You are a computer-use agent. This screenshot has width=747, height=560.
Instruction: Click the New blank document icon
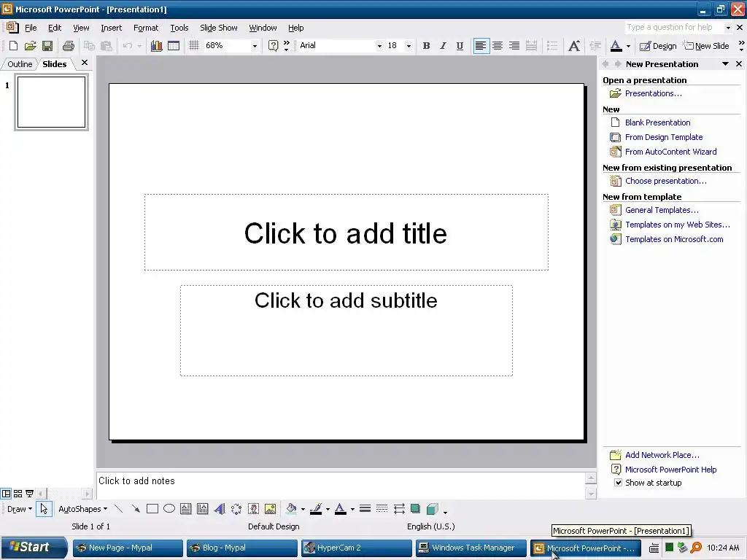[x=13, y=46]
